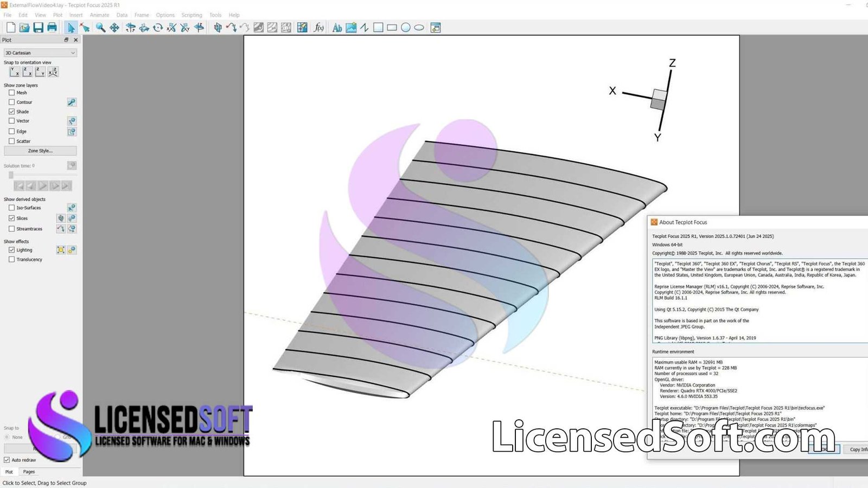Snap to the YZ orientation view
Screen dimensions: 868x488
[x=40, y=72]
